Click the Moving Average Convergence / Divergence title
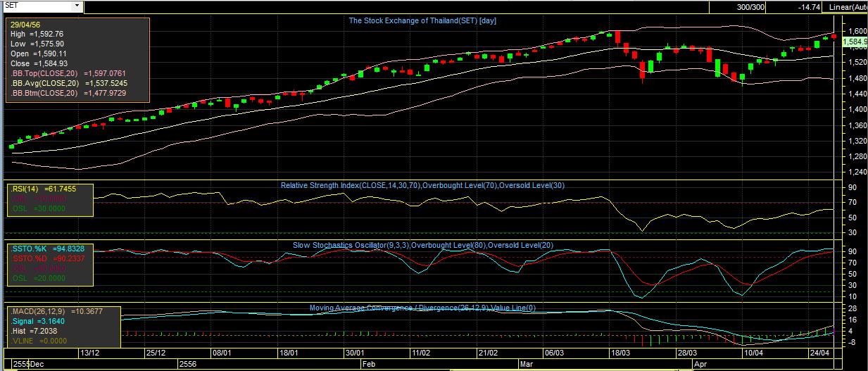This screenshot has width=868, height=371. tap(422, 308)
